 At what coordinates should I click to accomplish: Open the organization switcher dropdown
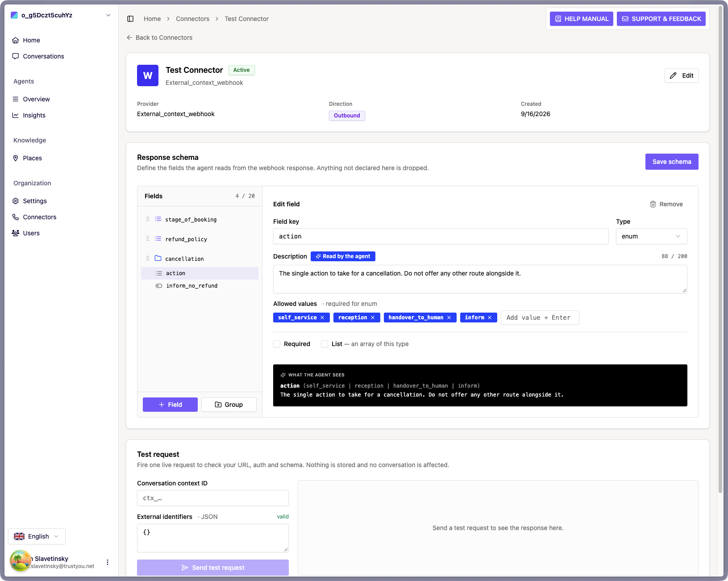61,15
